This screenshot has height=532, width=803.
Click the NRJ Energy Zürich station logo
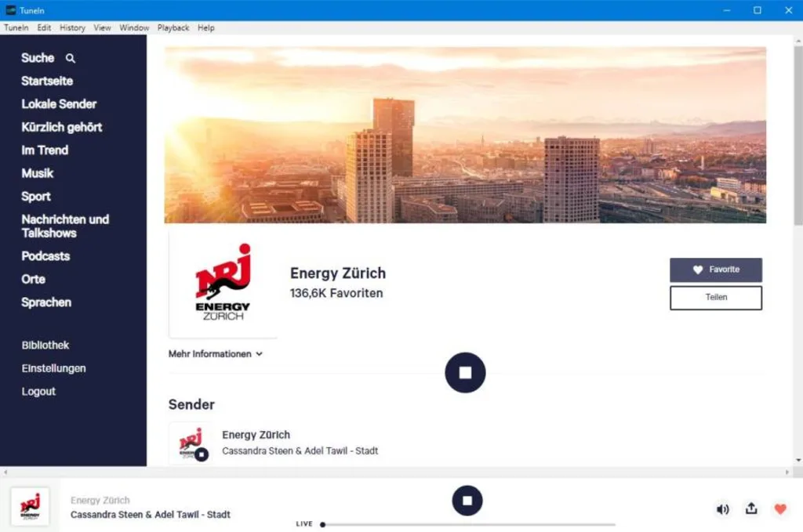coord(223,284)
